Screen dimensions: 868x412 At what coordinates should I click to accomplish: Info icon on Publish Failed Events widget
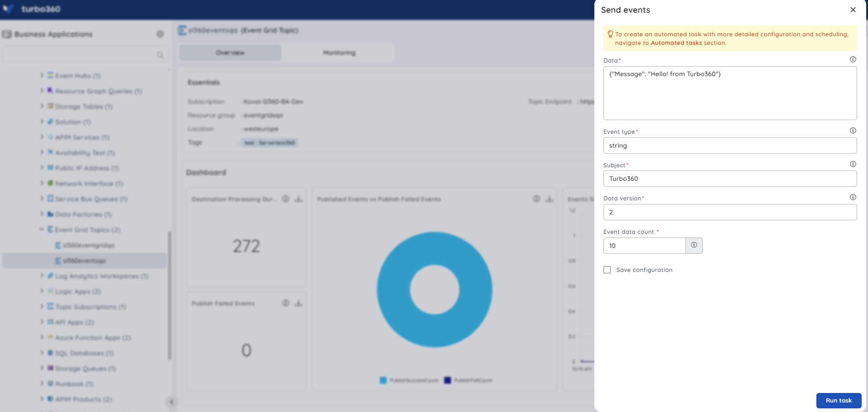pyautogui.click(x=286, y=303)
